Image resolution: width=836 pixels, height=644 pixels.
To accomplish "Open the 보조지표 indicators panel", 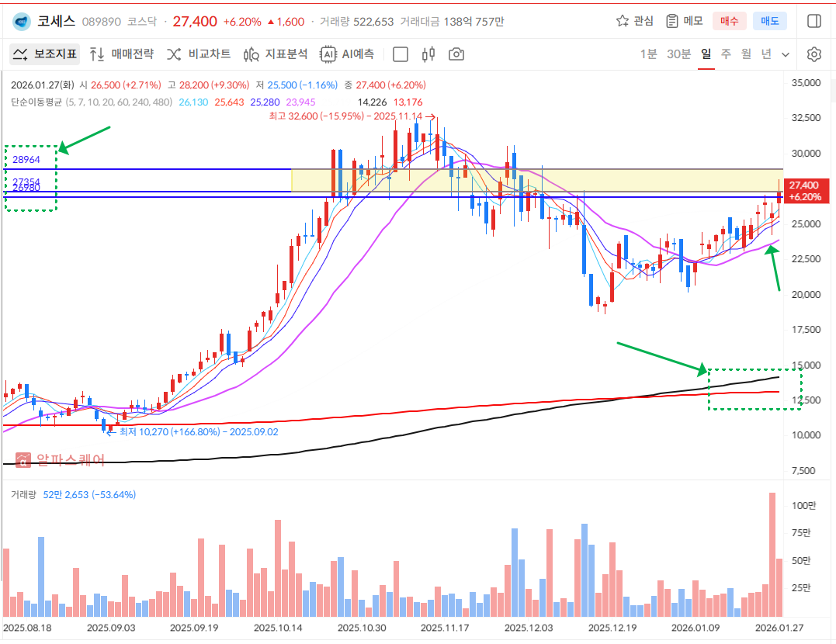I will click(45, 54).
